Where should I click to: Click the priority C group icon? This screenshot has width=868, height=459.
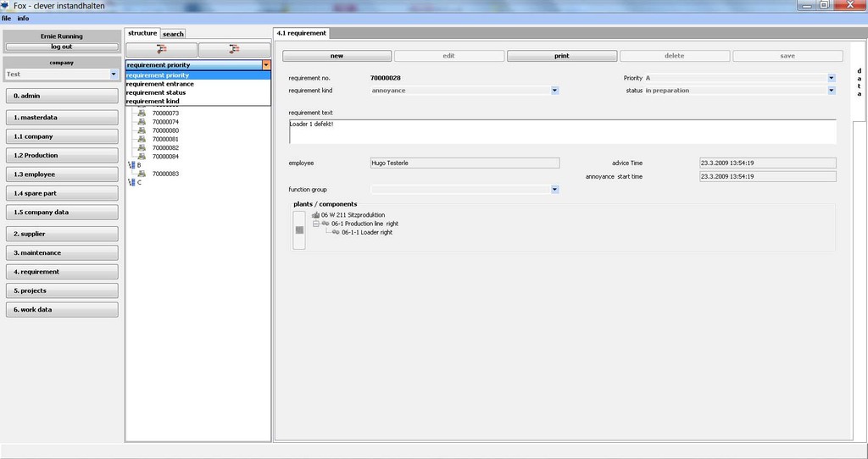[131, 182]
